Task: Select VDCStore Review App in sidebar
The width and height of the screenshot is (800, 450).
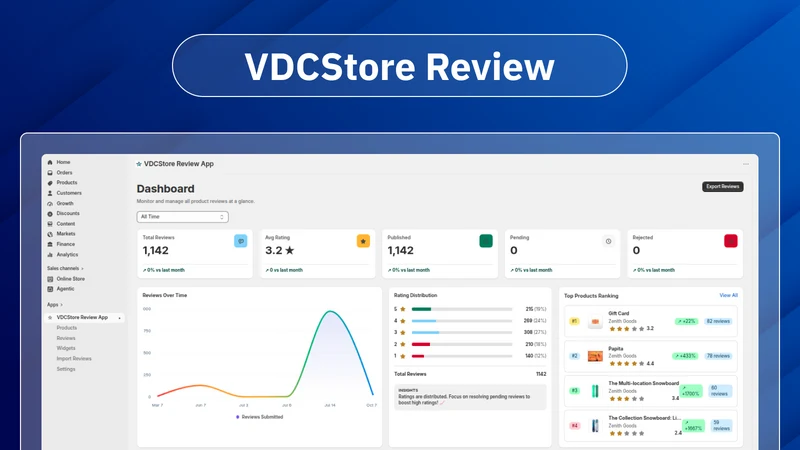Action: [x=82, y=317]
